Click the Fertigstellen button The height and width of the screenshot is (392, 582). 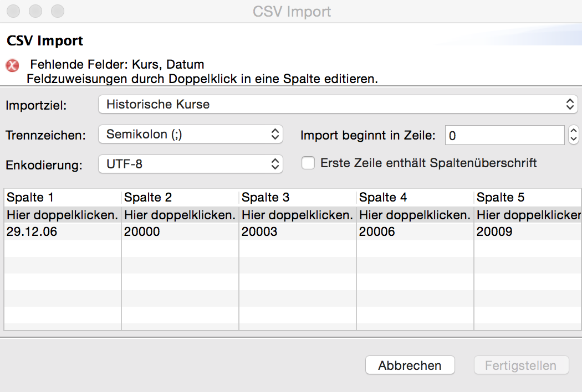click(520, 365)
